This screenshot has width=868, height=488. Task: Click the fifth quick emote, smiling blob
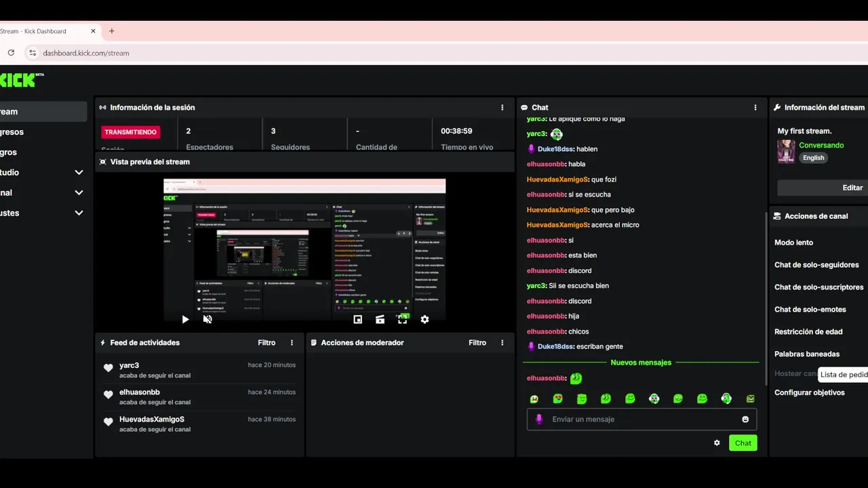tap(630, 399)
